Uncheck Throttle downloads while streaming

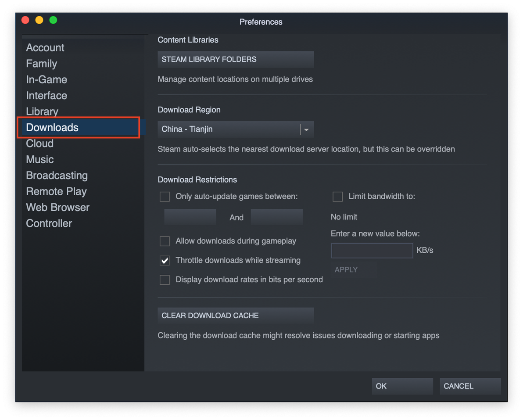click(165, 261)
